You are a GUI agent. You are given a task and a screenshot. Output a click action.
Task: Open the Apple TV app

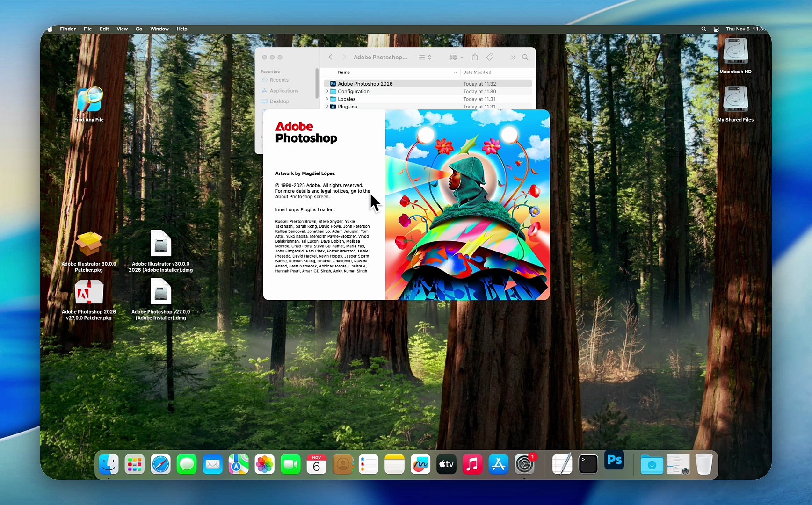pos(446,464)
